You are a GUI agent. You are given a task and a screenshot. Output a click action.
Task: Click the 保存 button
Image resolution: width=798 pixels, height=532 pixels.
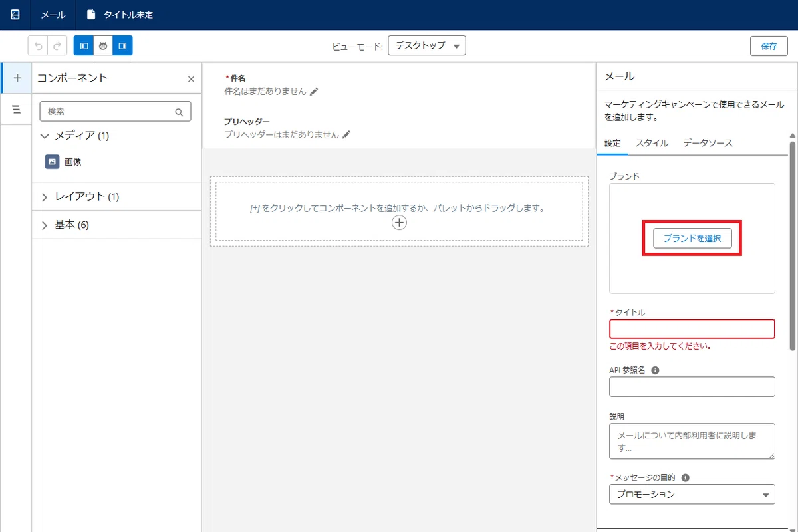769,46
